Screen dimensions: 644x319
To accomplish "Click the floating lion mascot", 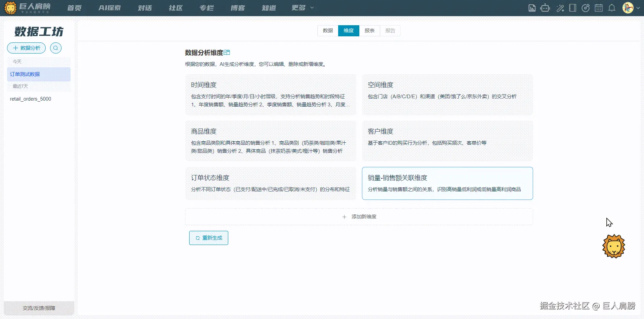I will click(x=614, y=246).
